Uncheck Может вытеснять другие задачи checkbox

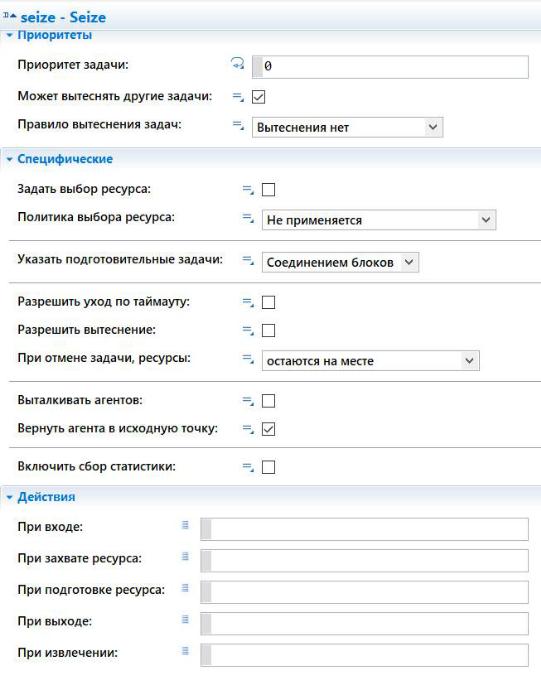click(258, 97)
